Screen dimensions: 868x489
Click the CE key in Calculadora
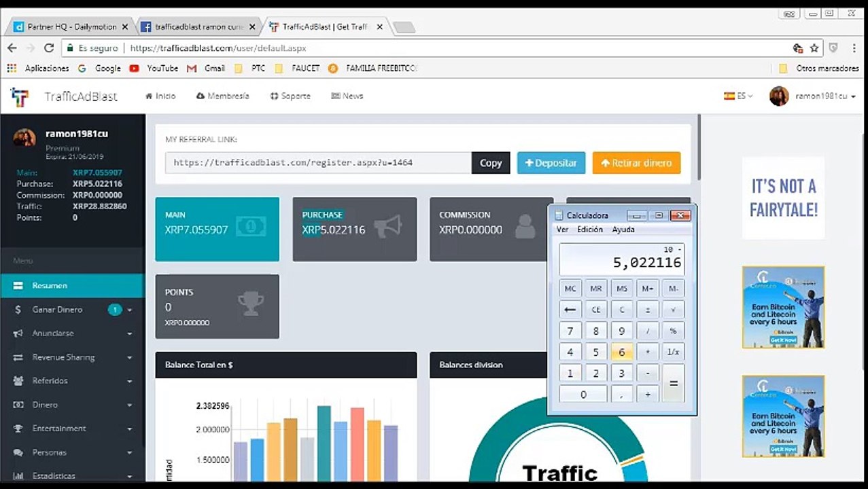tap(596, 310)
